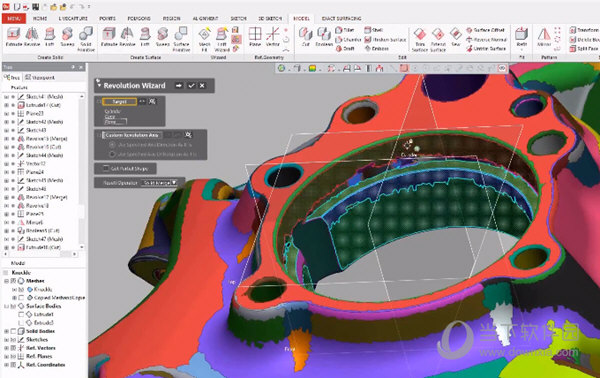Click the Split Face tool

(584, 49)
